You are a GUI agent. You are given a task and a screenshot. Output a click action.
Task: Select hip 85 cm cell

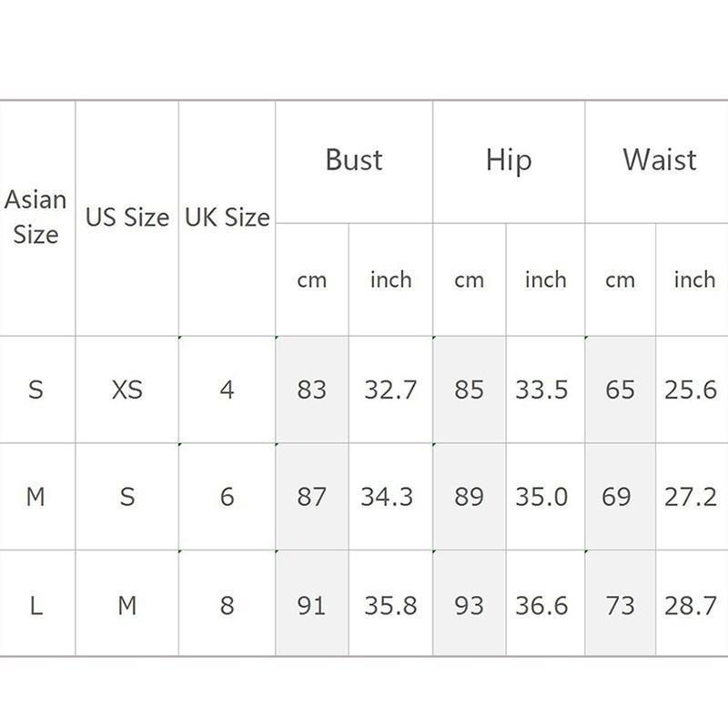point(469,389)
